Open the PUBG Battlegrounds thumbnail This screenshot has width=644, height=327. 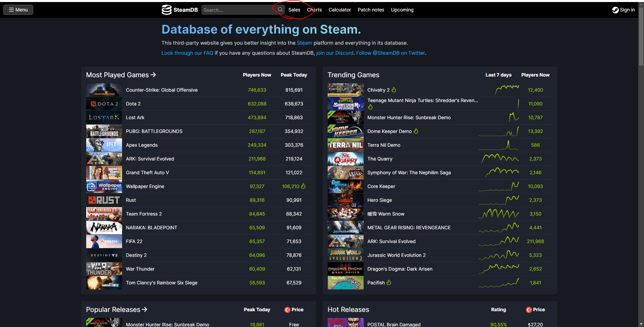pos(104,131)
